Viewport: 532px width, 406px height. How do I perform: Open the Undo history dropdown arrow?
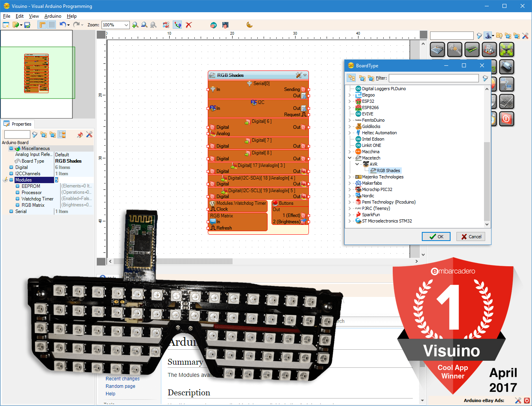(68, 25)
